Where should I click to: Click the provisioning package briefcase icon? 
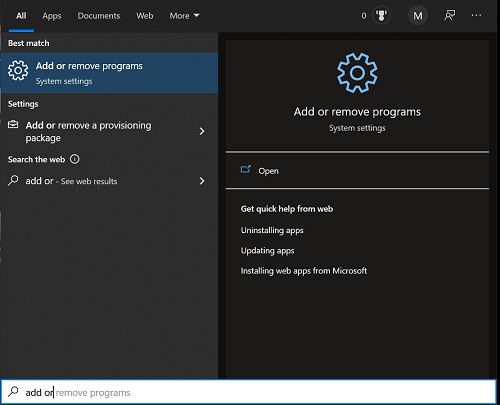pos(13,125)
